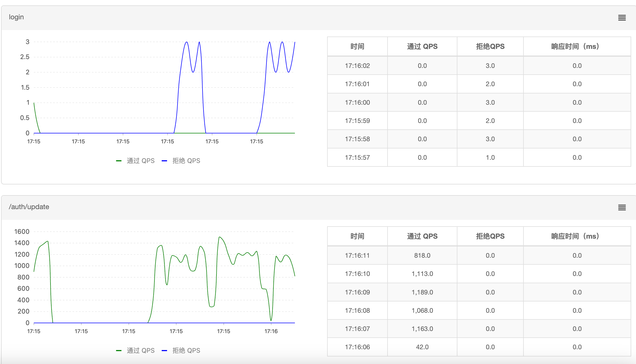Click the /auth/update panel title

29,207
